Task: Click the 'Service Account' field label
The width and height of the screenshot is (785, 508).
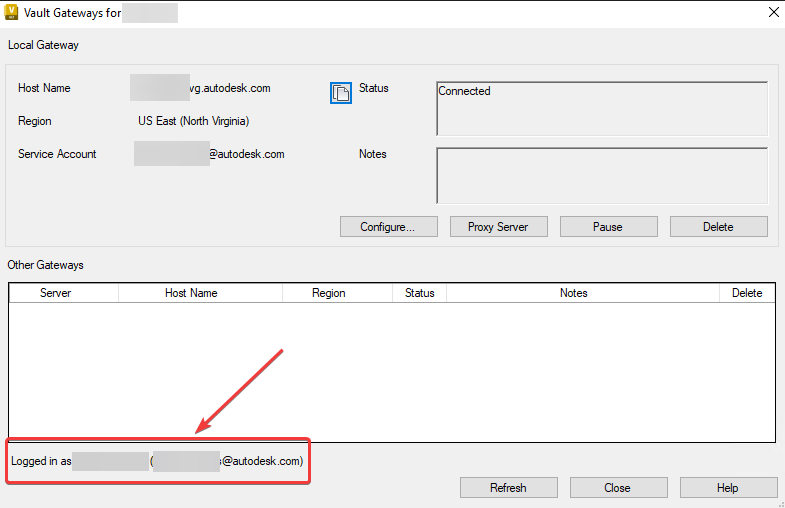Action: tap(57, 154)
